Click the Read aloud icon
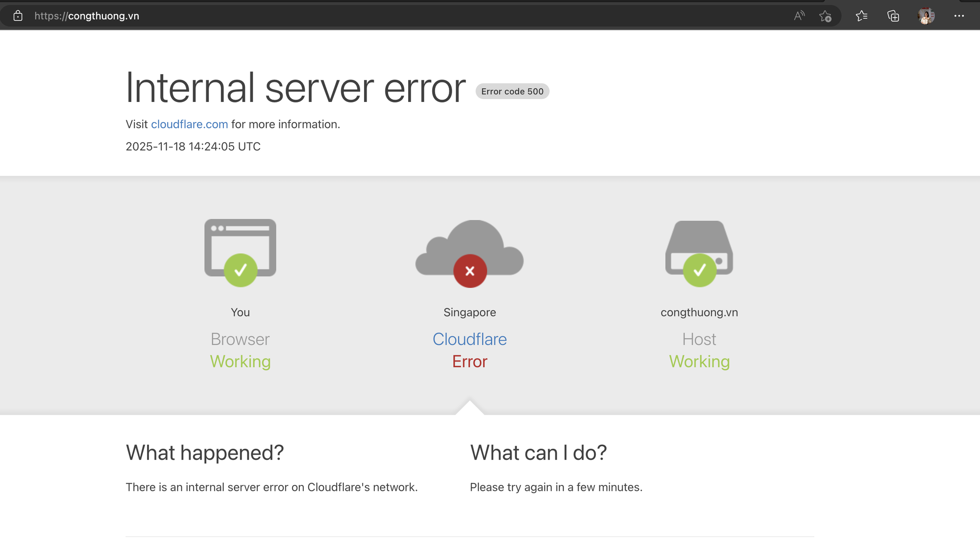 (799, 16)
